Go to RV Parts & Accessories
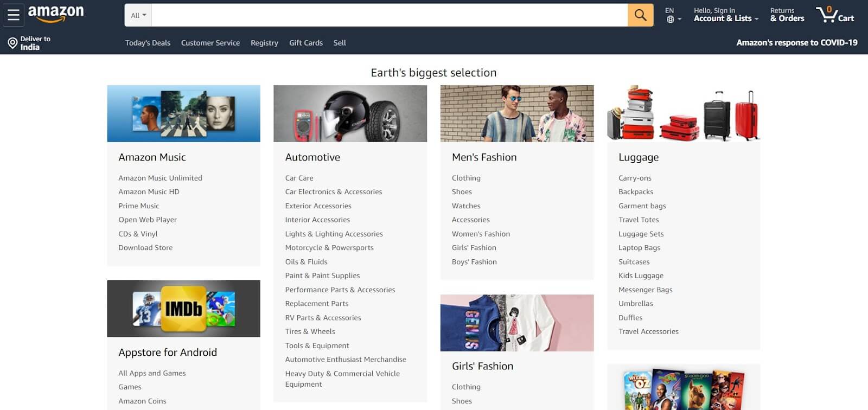868x410 pixels. point(323,318)
